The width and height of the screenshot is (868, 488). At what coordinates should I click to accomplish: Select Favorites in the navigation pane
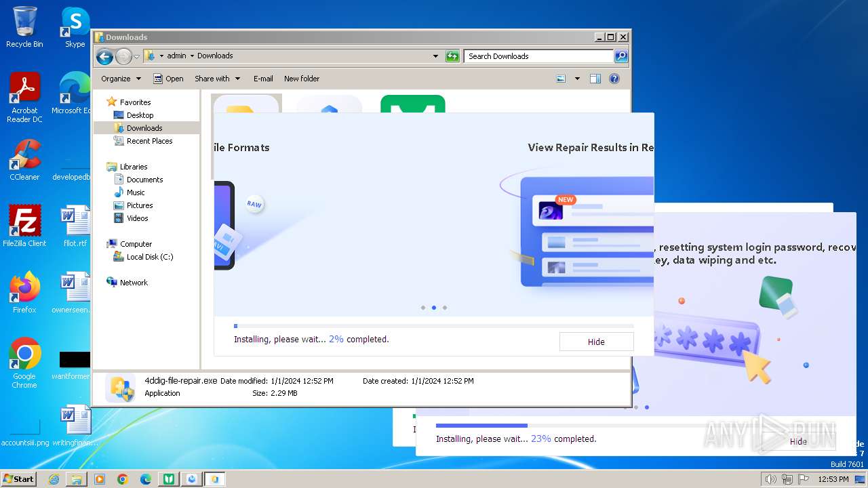tap(135, 102)
